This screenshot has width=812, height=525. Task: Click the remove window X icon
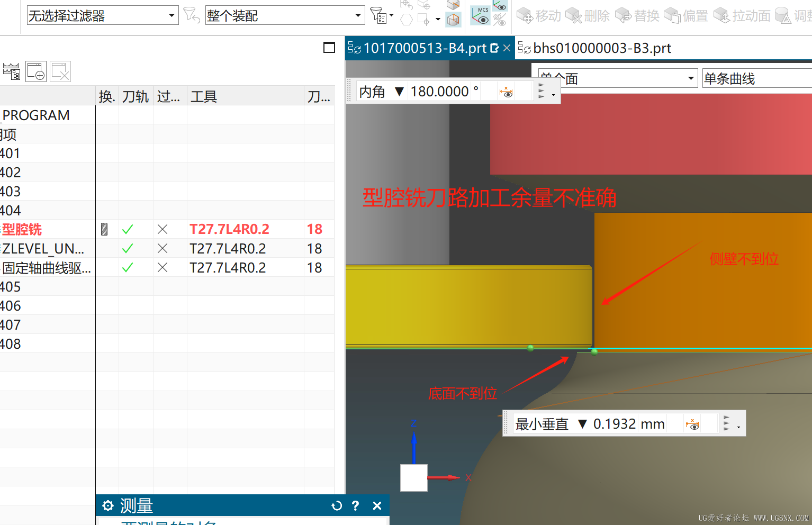click(60, 71)
